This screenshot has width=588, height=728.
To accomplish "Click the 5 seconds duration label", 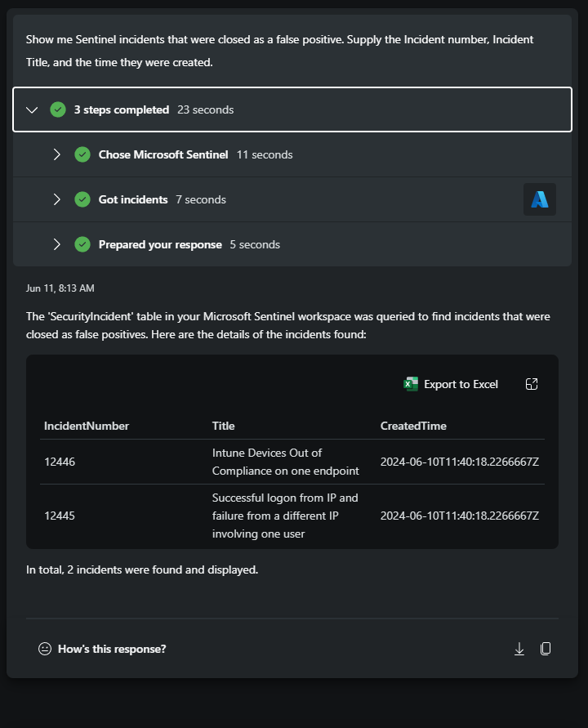I will point(255,244).
